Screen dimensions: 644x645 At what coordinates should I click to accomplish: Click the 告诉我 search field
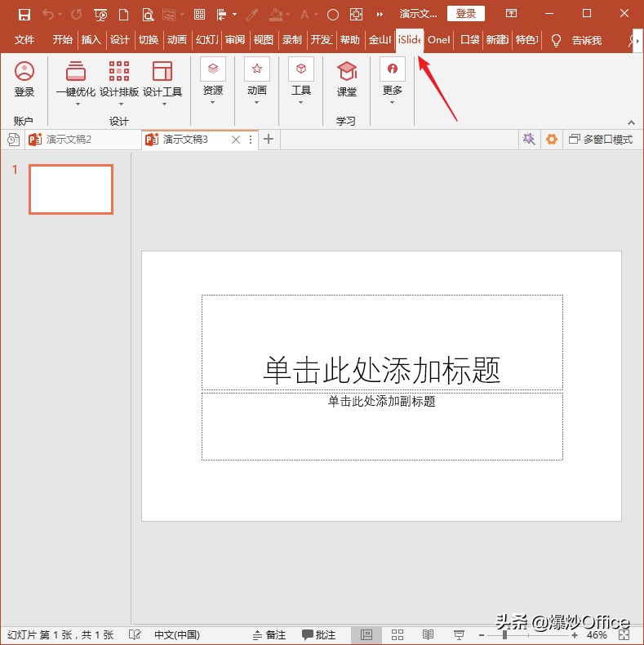click(x=587, y=40)
